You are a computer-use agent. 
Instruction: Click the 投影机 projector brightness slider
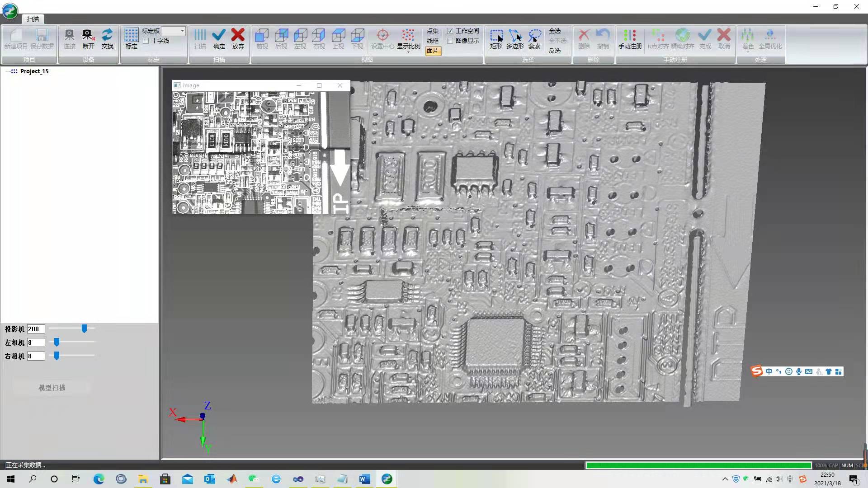pyautogui.click(x=84, y=329)
